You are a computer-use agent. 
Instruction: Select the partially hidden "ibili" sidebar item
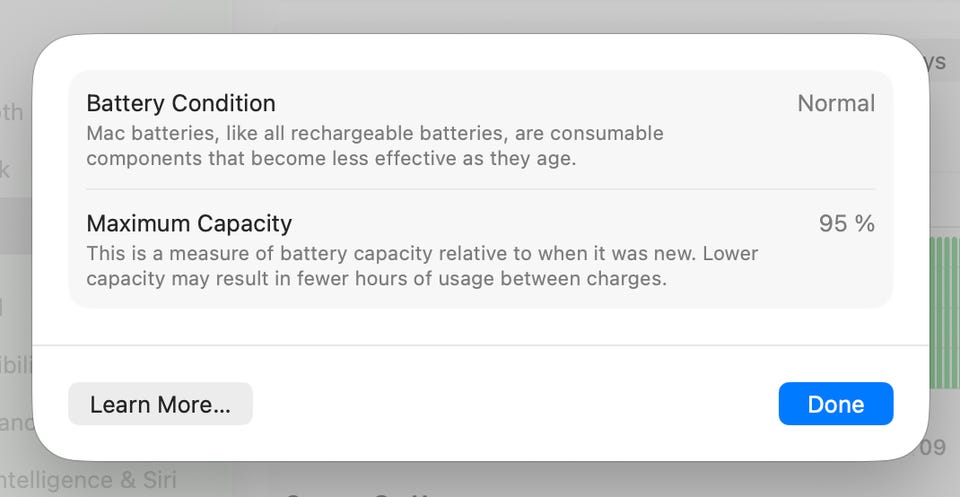point(16,366)
